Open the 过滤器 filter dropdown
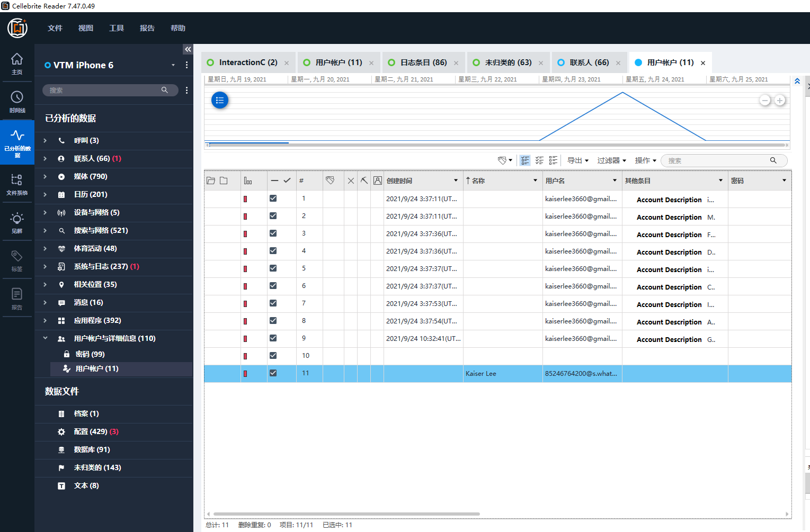Image resolution: width=810 pixels, height=532 pixels. (612, 160)
